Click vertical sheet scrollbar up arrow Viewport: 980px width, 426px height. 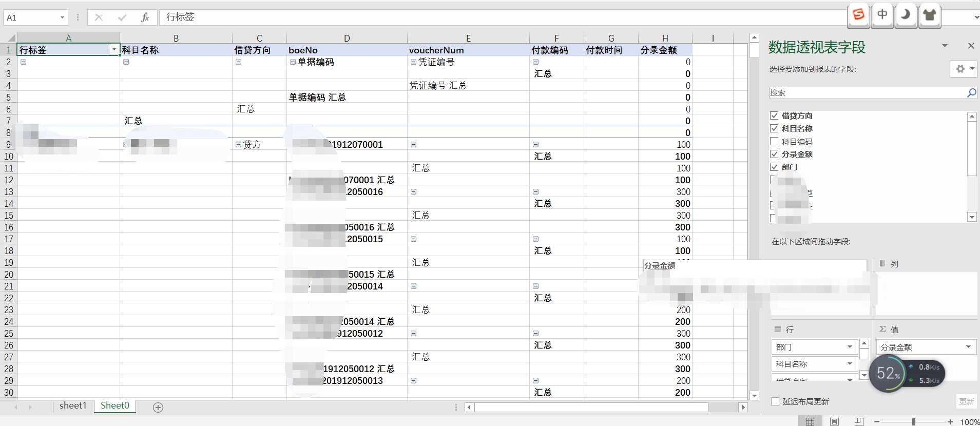point(754,37)
